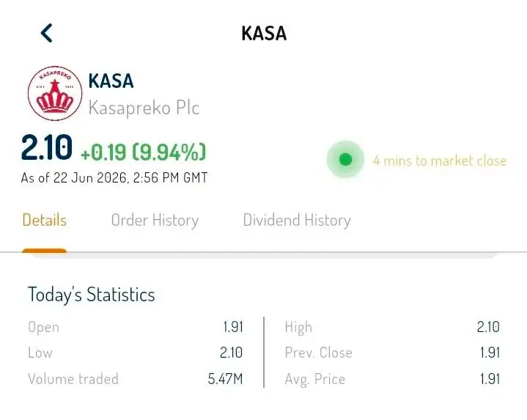Tap the Kasapreko crown logo
This screenshot has width=527, height=420.
(x=55, y=93)
